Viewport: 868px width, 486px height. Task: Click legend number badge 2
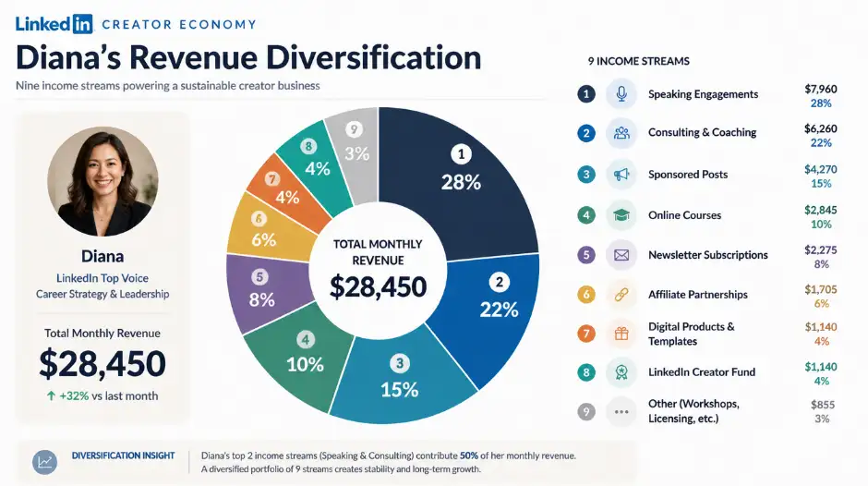click(586, 133)
